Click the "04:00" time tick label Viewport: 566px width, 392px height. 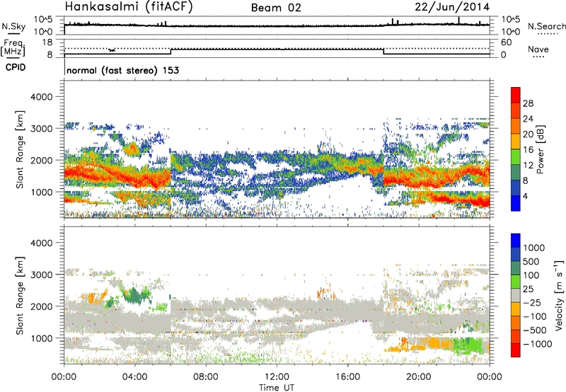click(x=134, y=377)
